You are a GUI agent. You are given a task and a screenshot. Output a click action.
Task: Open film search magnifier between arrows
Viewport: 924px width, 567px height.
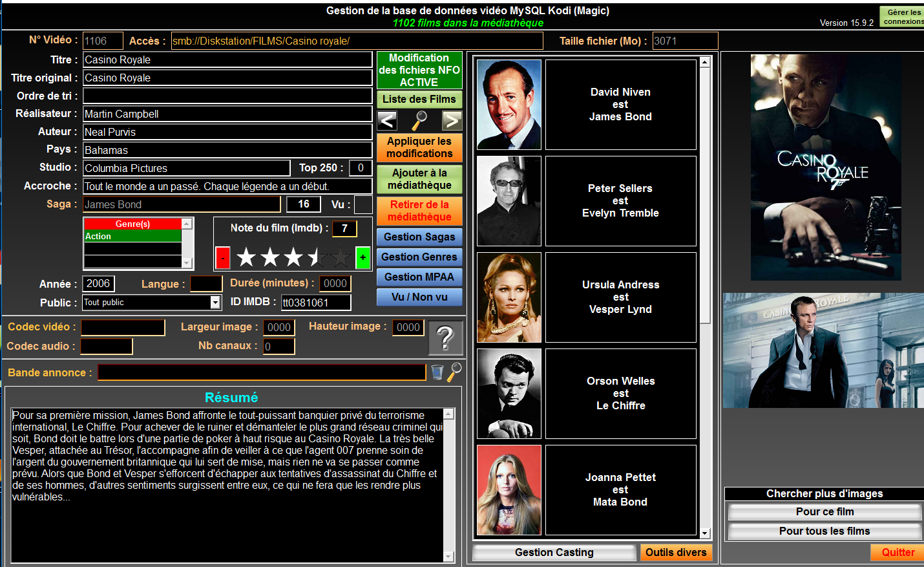pyautogui.click(x=419, y=120)
